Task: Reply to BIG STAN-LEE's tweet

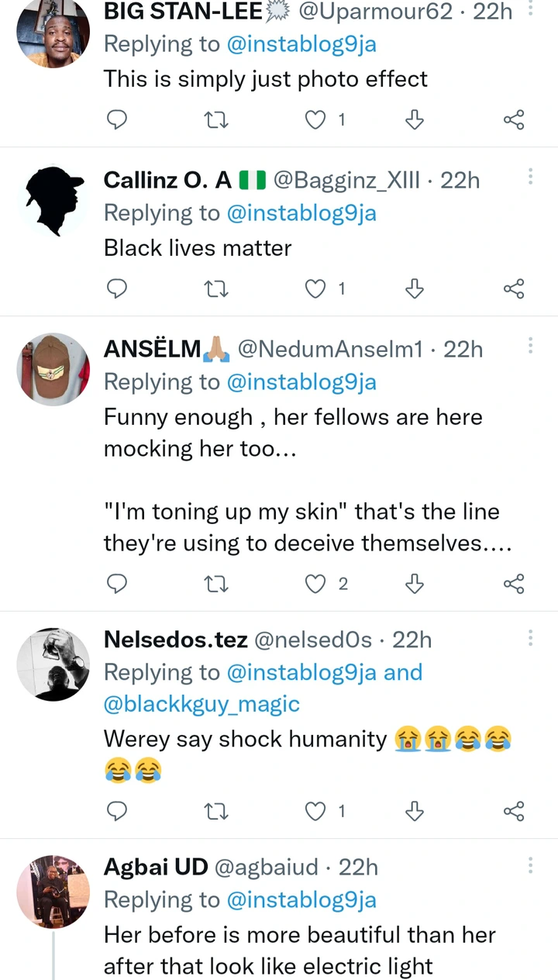Action: click(x=116, y=119)
